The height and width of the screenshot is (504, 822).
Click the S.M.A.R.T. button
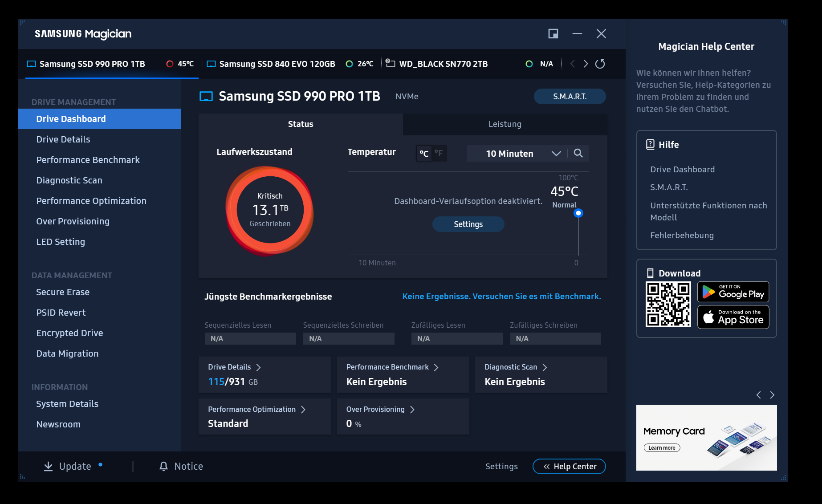tap(570, 97)
